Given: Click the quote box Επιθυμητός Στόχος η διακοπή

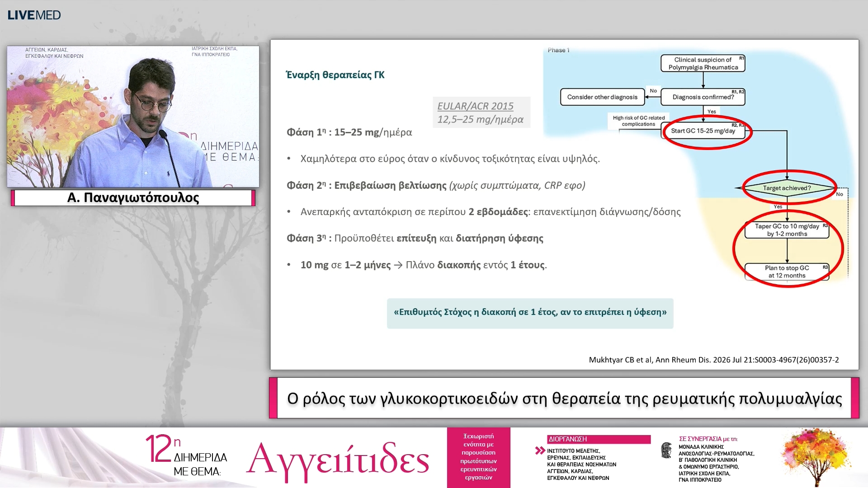Looking at the screenshot, I should (x=530, y=313).
